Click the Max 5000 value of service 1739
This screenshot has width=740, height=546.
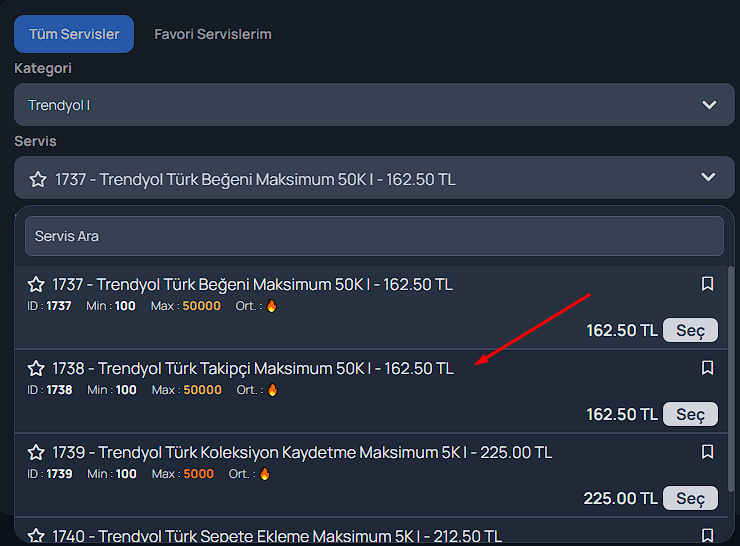click(x=199, y=474)
